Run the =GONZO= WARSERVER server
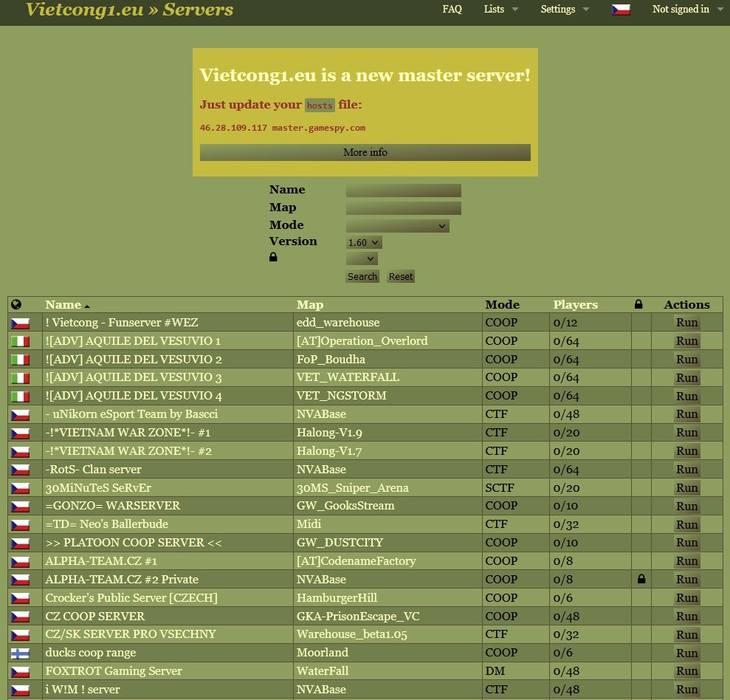This screenshot has height=700, width=730. (686, 506)
